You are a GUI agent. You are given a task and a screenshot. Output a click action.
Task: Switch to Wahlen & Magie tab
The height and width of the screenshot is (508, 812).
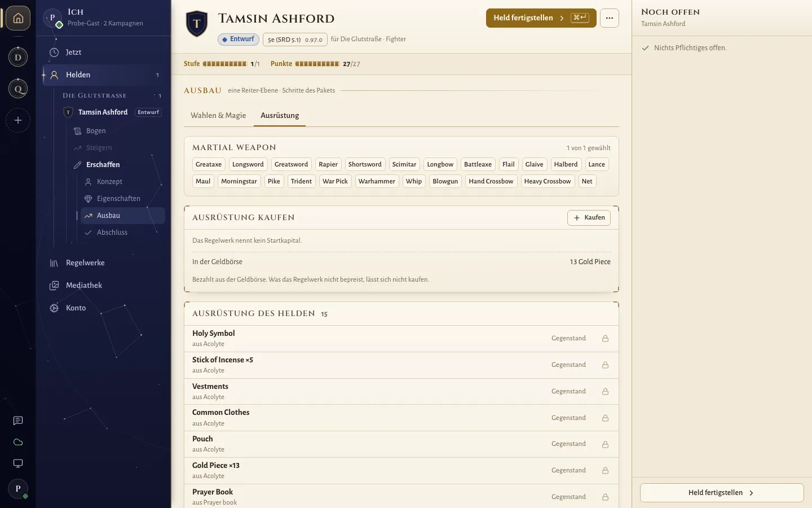coord(218,115)
